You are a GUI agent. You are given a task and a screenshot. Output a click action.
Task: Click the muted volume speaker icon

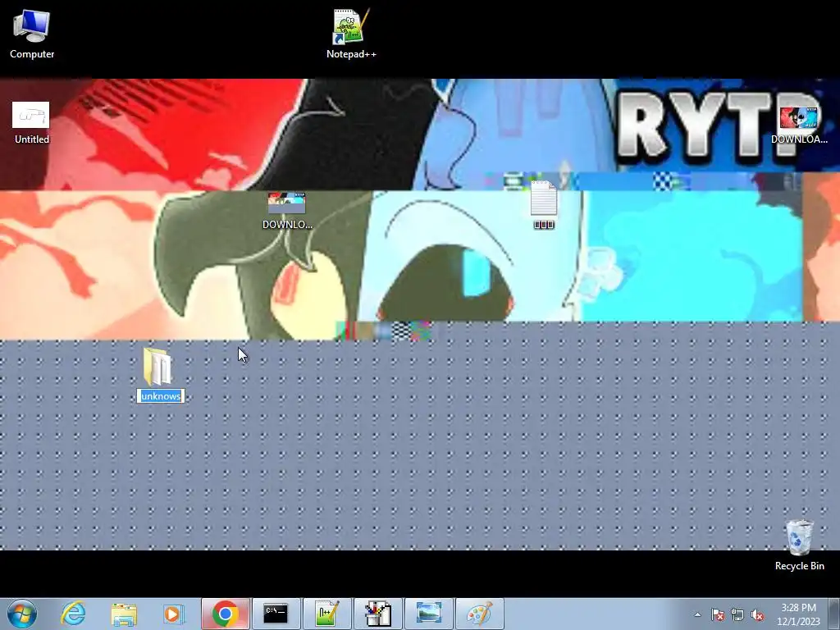tap(757, 614)
